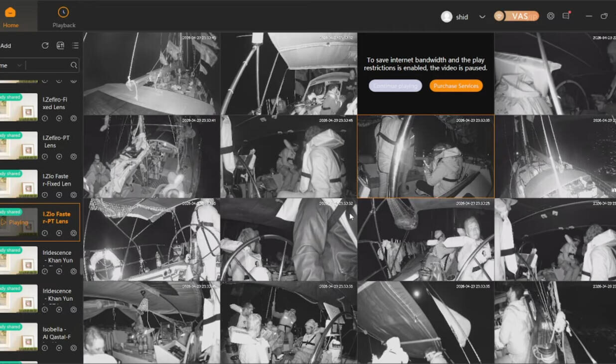Open the messages notification icon
The height and width of the screenshot is (364, 616).
tap(566, 16)
